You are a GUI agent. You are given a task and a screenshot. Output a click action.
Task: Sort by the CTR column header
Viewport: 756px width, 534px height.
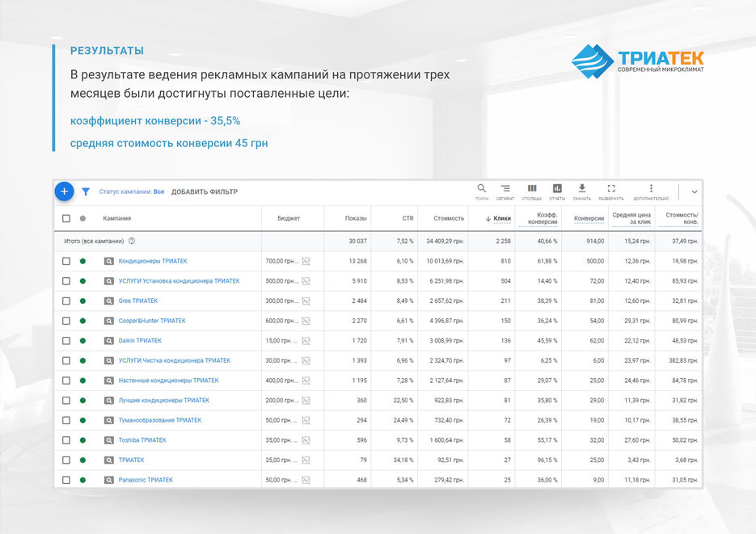coord(408,218)
